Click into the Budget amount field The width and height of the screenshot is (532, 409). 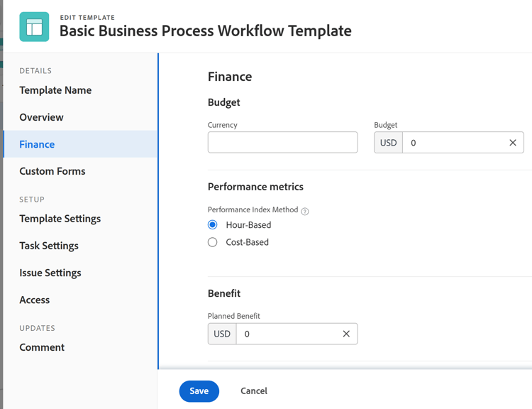(x=453, y=143)
